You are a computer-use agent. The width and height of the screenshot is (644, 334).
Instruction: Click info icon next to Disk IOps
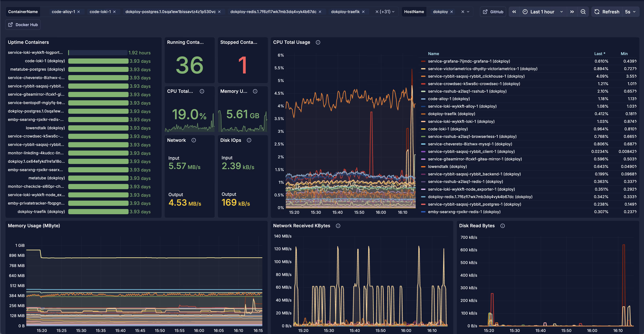click(x=249, y=140)
